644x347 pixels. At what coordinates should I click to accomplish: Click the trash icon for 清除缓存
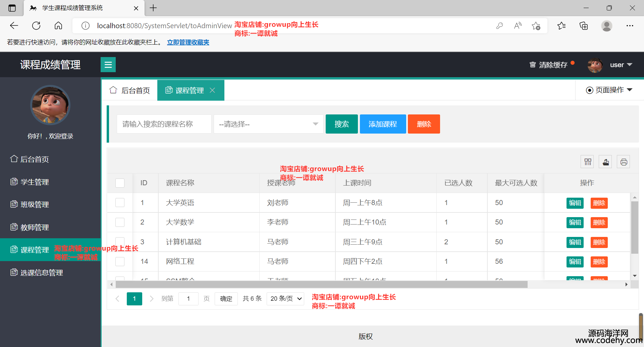pos(532,64)
